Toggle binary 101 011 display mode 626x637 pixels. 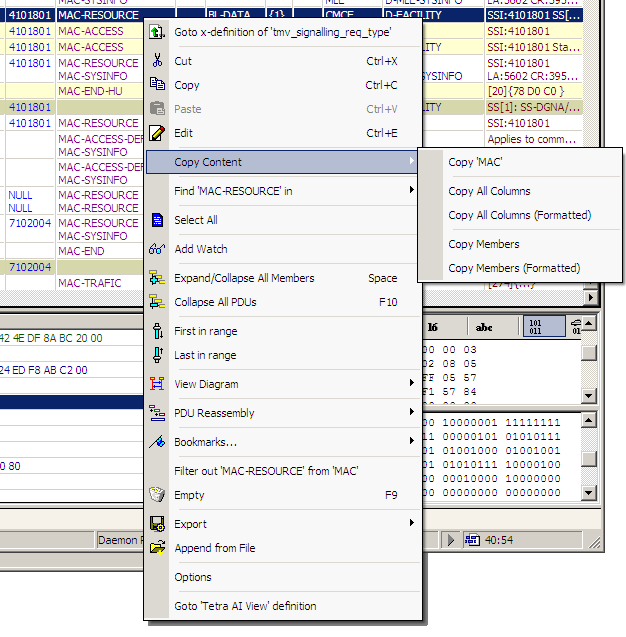point(537,327)
